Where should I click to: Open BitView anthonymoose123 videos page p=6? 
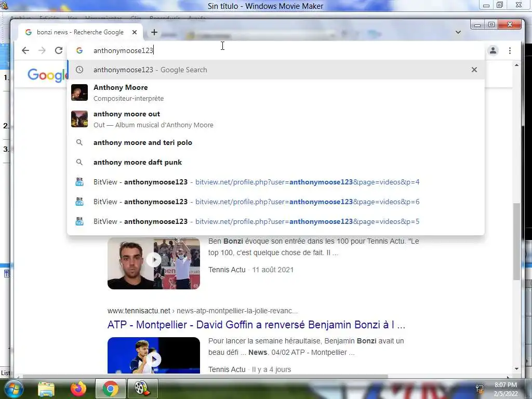point(275,202)
